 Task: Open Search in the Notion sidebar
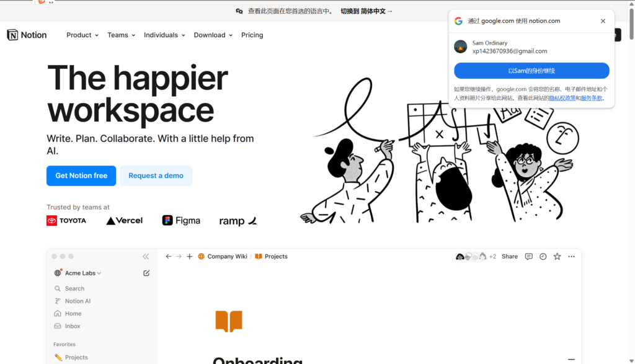(x=74, y=288)
